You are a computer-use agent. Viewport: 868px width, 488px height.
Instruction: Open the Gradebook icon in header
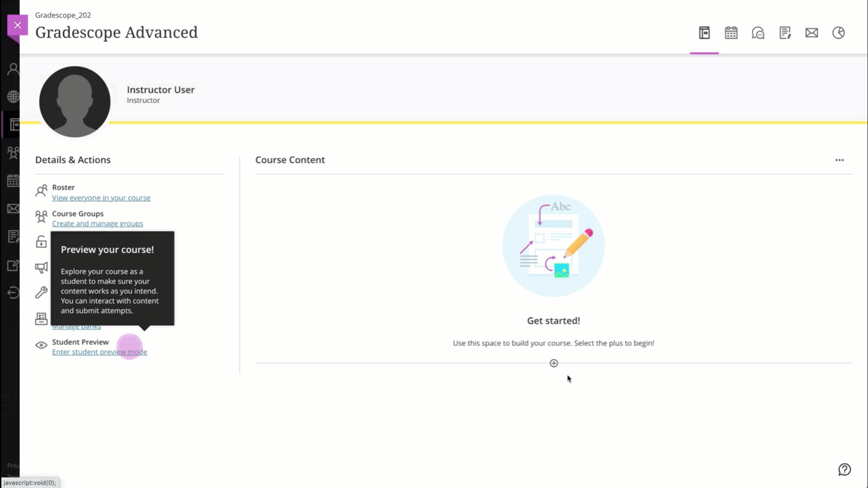click(x=785, y=33)
